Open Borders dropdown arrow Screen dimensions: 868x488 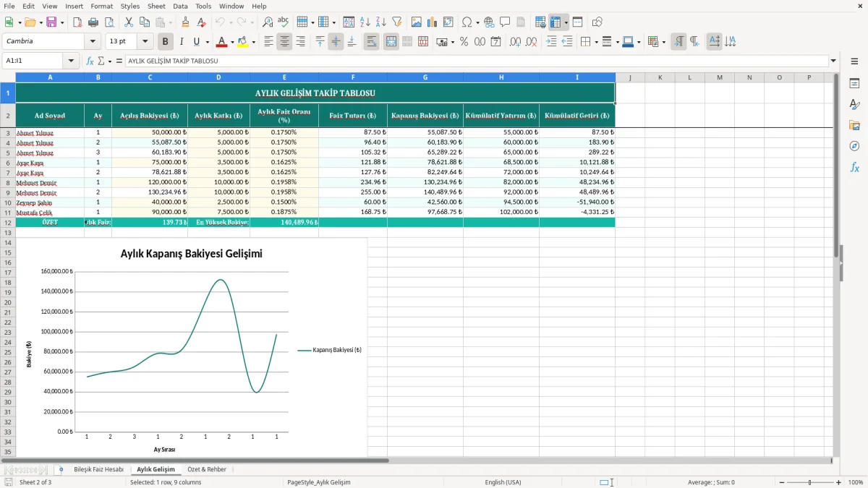point(596,42)
